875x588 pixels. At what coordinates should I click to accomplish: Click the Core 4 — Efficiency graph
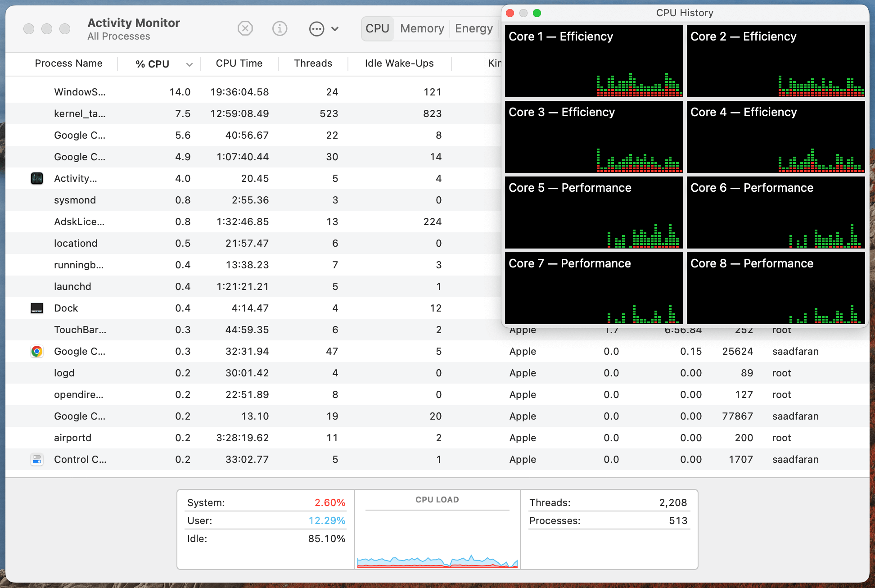776,137
